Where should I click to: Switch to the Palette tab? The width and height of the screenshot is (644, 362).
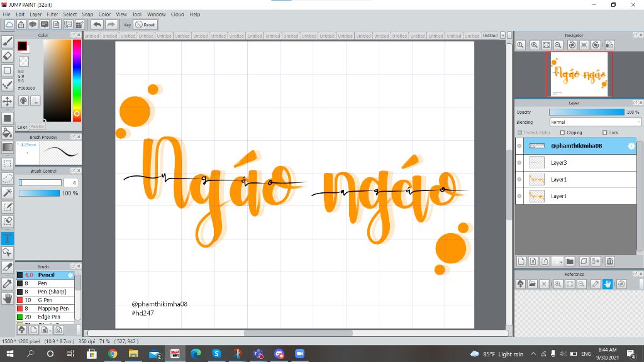pos(37,127)
